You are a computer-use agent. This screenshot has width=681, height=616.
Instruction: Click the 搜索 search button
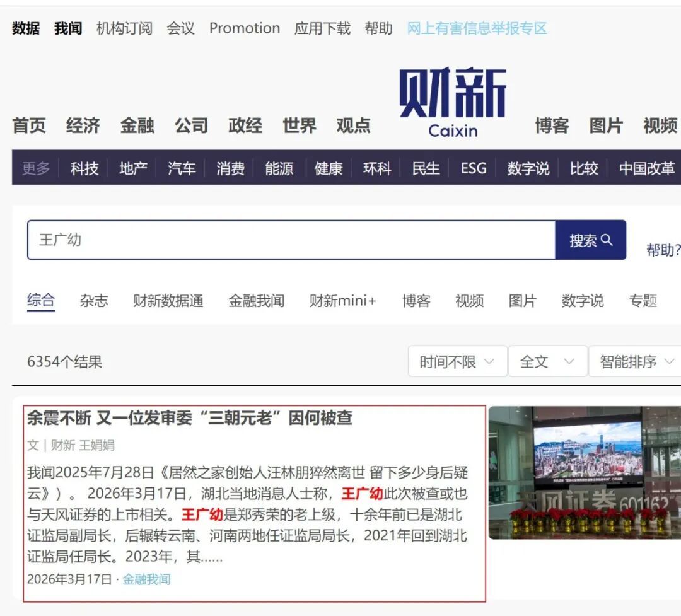point(591,240)
